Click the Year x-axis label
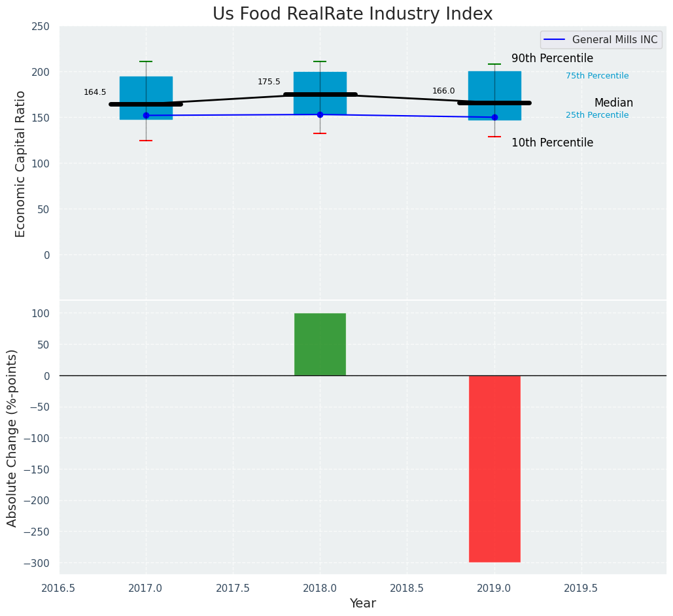The width and height of the screenshot is (673, 616). coord(362,604)
